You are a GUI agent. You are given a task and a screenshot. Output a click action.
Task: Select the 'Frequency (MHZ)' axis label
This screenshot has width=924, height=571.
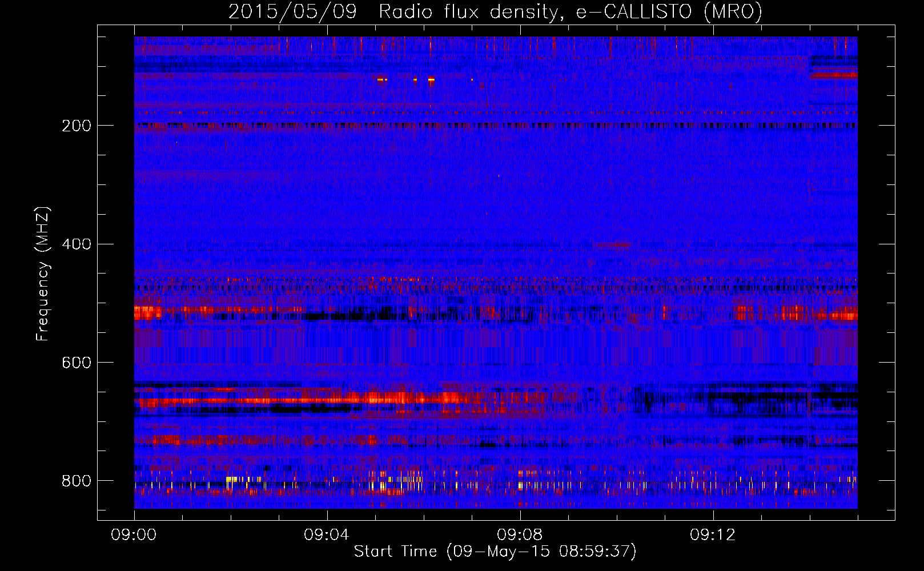[43, 274]
